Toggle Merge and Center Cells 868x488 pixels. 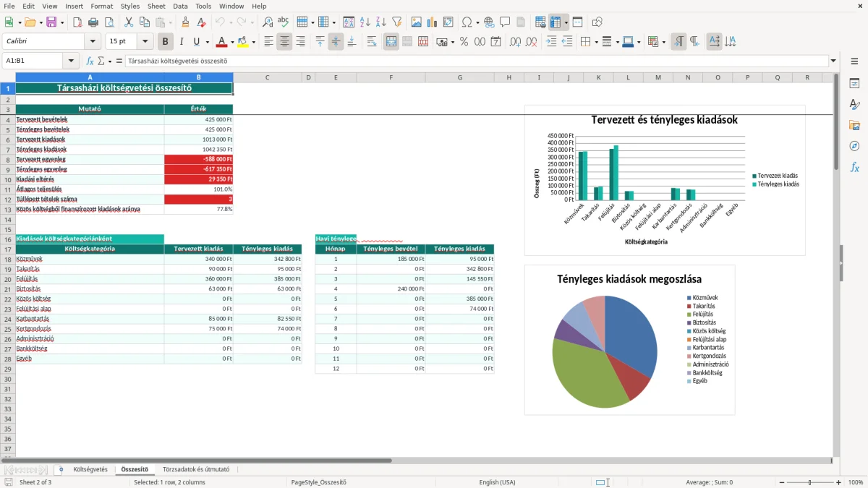click(391, 42)
